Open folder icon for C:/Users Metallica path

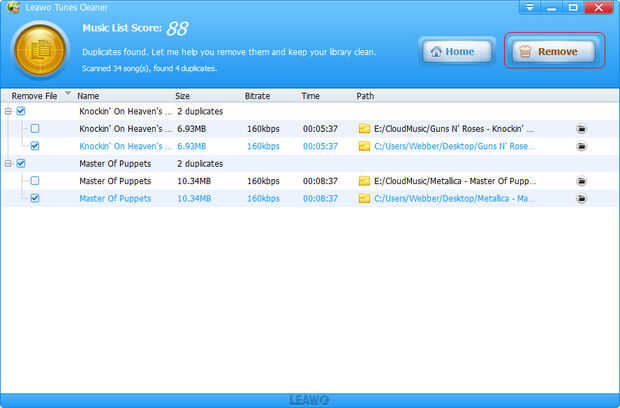point(364,198)
